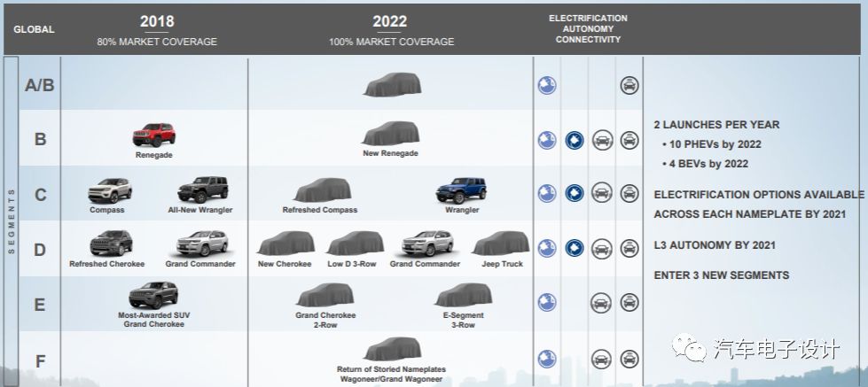Select the 2022 Grand Commander vehicle image
The height and width of the screenshot is (387, 868).
[x=427, y=244]
